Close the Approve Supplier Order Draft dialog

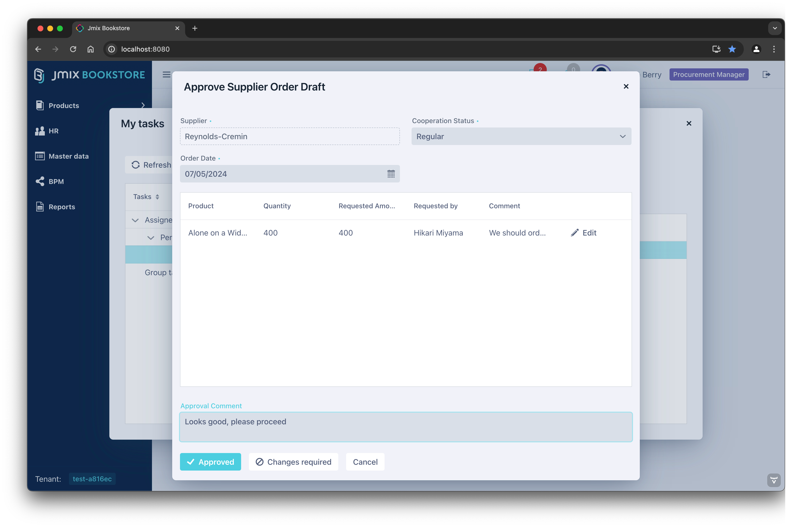click(626, 87)
